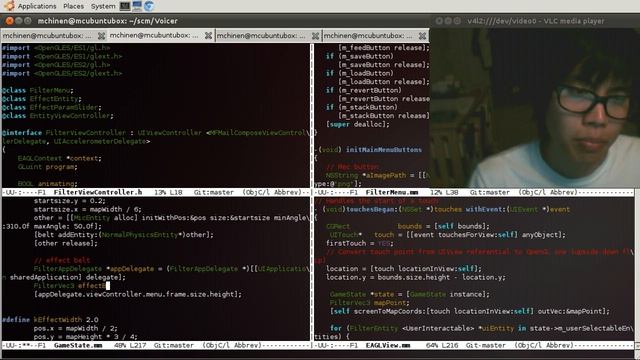The width and height of the screenshot is (640, 360).
Task: Click the VLC media player title bar
Action: (x=535, y=21)
